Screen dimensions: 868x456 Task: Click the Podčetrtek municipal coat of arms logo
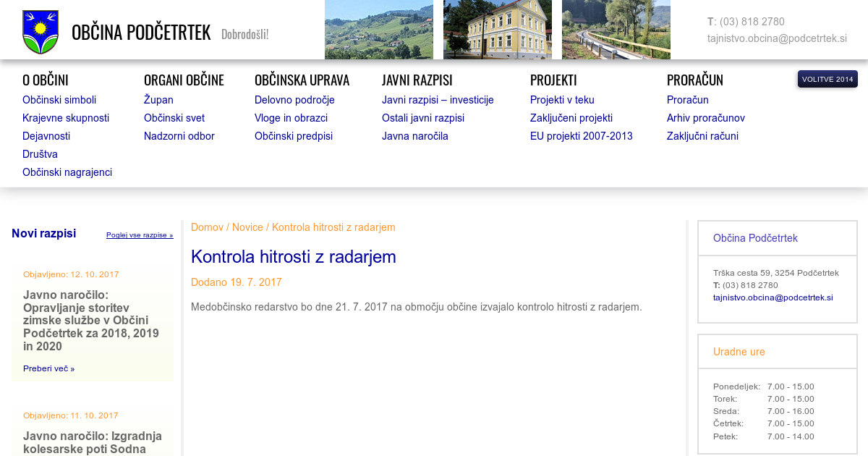[41, 32]
